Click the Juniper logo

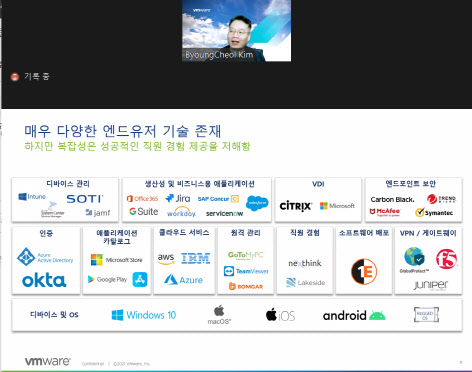tap(431, 285)
